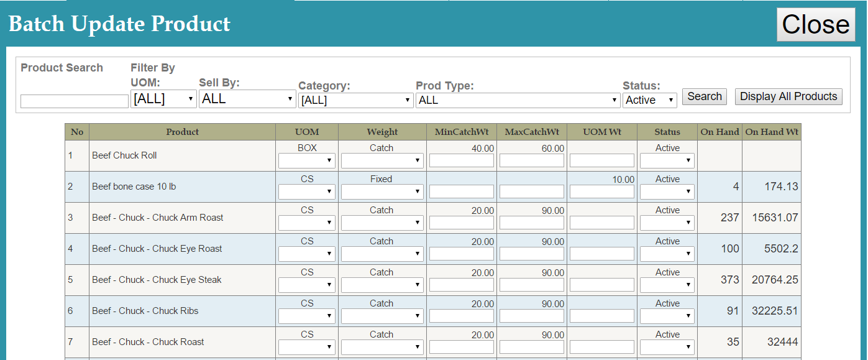
Task: Click the MinCatchWt field for Beef - Chuck - Chuck Roast
Action: click(x=462, y=347)
